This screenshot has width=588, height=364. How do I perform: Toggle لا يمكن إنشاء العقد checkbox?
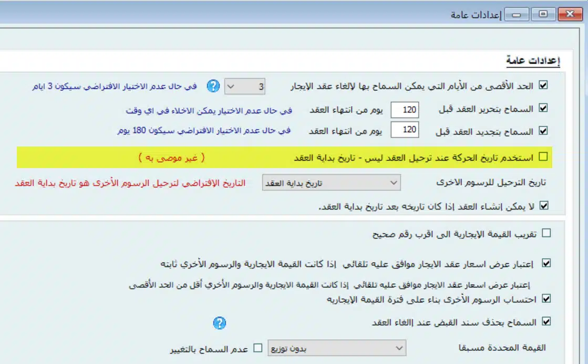point(544,206)
